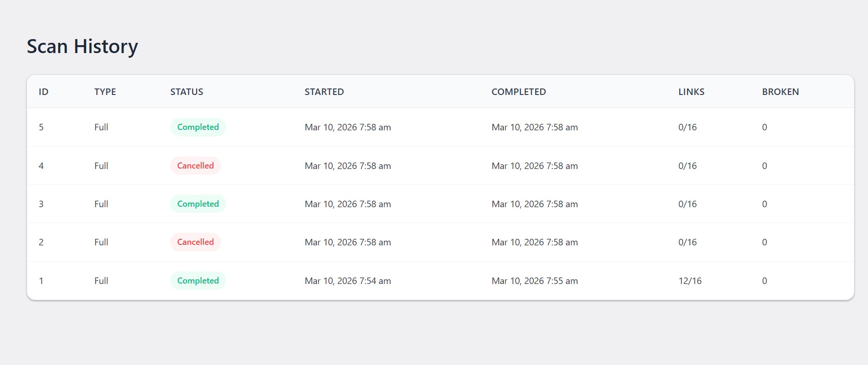This screenshot has height=365, width=868.
Task: Click the started timestamp of scan 1
Action: coord(348,280)
